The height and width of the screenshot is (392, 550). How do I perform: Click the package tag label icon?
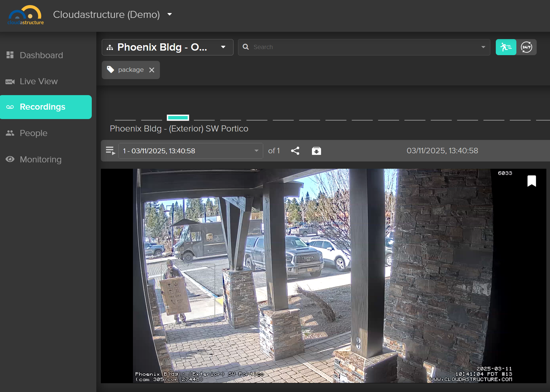tap(111, 70)
